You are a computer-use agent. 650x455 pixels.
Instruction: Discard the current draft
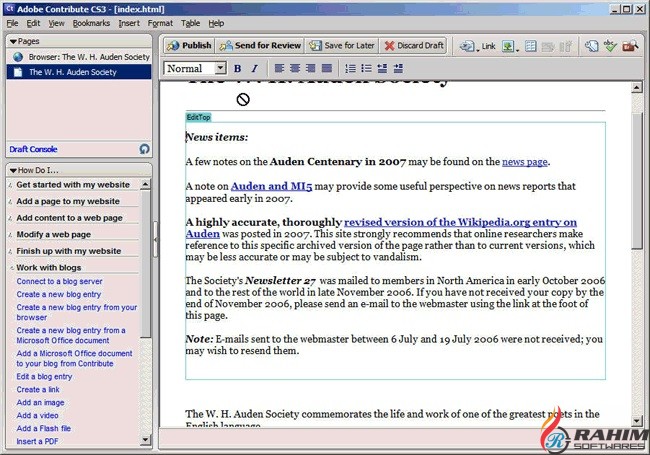413,46
